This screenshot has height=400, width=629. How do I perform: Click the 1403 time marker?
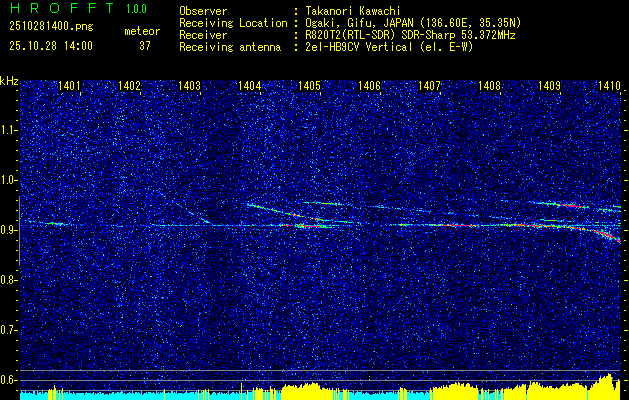point(189,85)
